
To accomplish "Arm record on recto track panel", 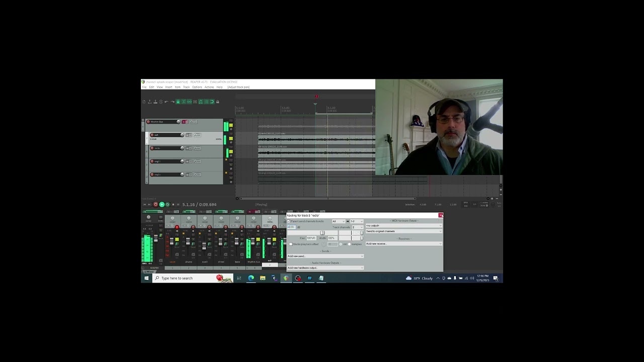I will click(x=152, y=148).
